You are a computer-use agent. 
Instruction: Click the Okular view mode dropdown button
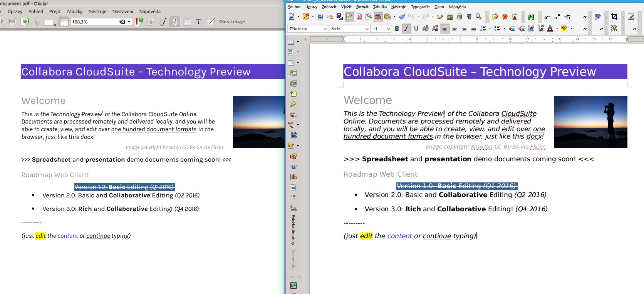click(x=50, y=22)
